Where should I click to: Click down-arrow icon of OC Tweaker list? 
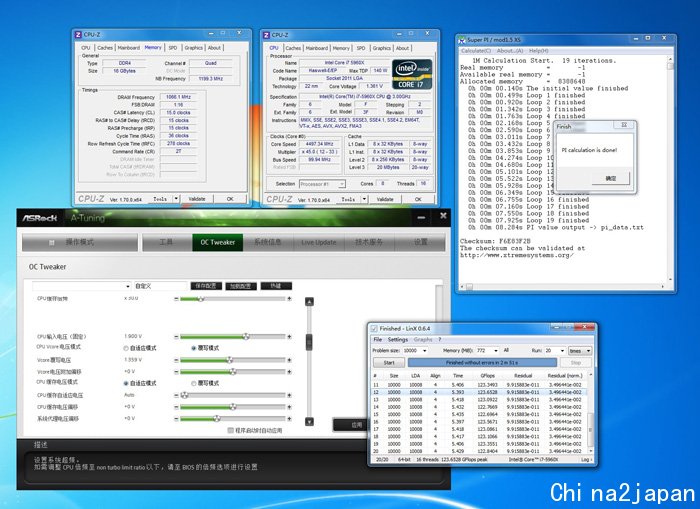[309, 421]
